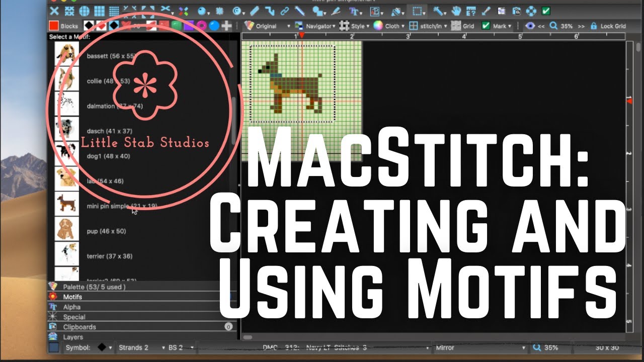Screen dimensions: 644x362
Task: Click the green checkmark toolbar icon
Action: [546, 11]
